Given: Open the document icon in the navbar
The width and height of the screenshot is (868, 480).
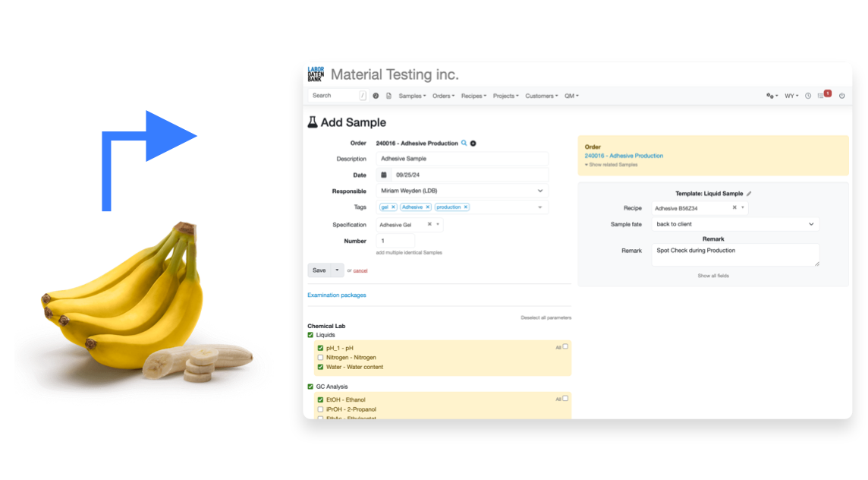Looking at the screenshot, I should click(x=388, y=96).
